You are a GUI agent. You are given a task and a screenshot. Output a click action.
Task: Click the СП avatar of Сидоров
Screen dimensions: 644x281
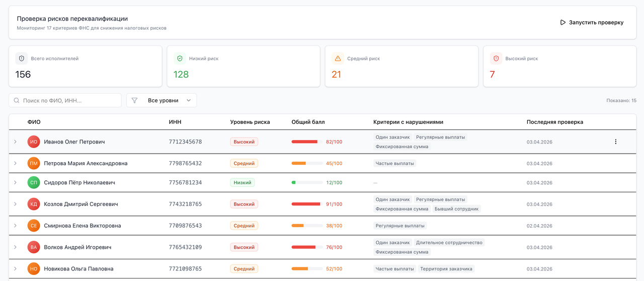[34, 183]
